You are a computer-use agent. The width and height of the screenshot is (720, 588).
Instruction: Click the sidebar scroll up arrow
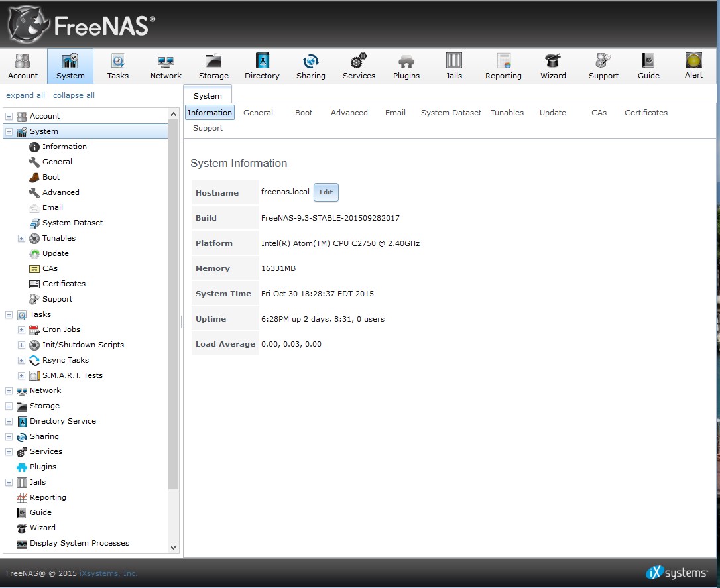point(173,114)
